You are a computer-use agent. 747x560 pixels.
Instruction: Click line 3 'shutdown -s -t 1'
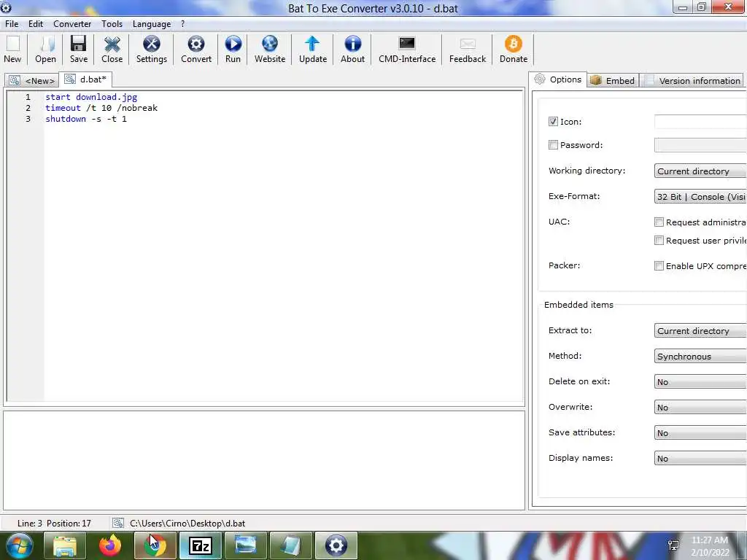click(86, 119)
